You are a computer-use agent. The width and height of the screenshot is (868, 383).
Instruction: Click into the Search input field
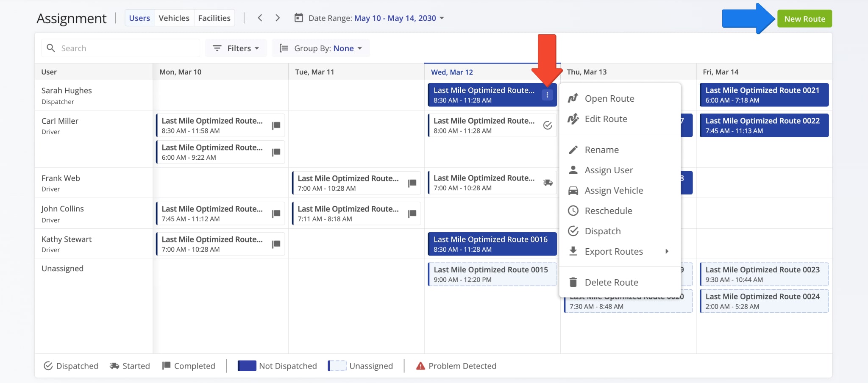click(121, 48)
